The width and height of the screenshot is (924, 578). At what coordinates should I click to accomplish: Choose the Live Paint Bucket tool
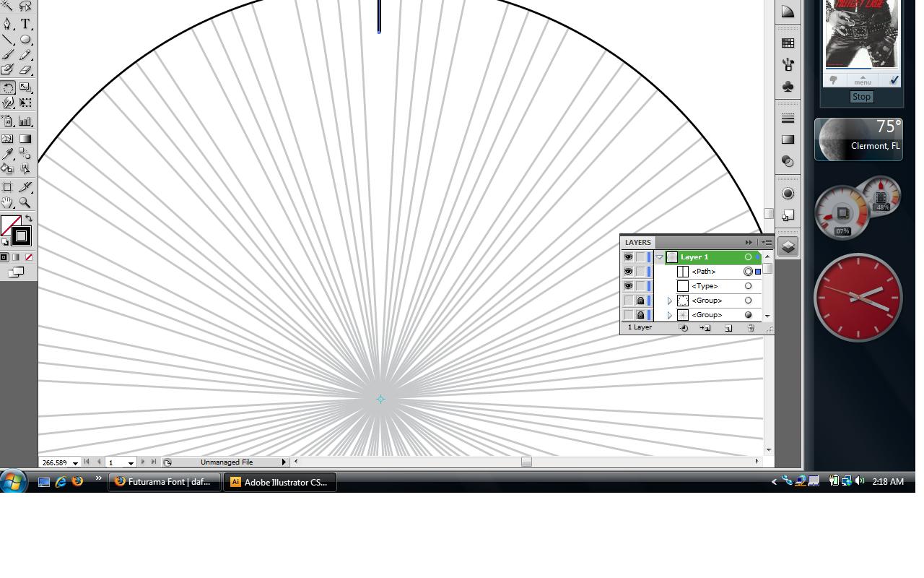(8, 170)
